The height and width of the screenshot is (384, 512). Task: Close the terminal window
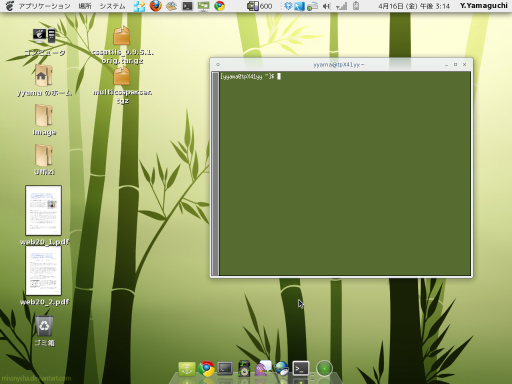coord(464,65)
